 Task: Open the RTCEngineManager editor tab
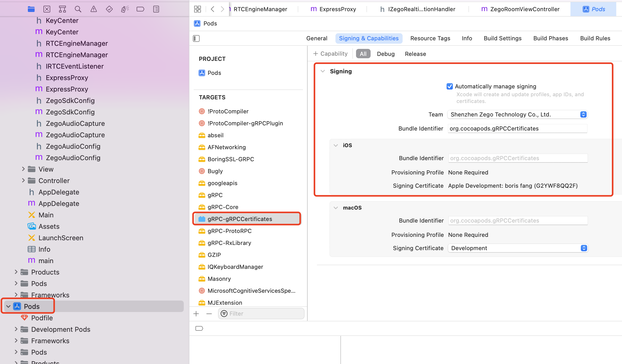(x=260, y=9)
